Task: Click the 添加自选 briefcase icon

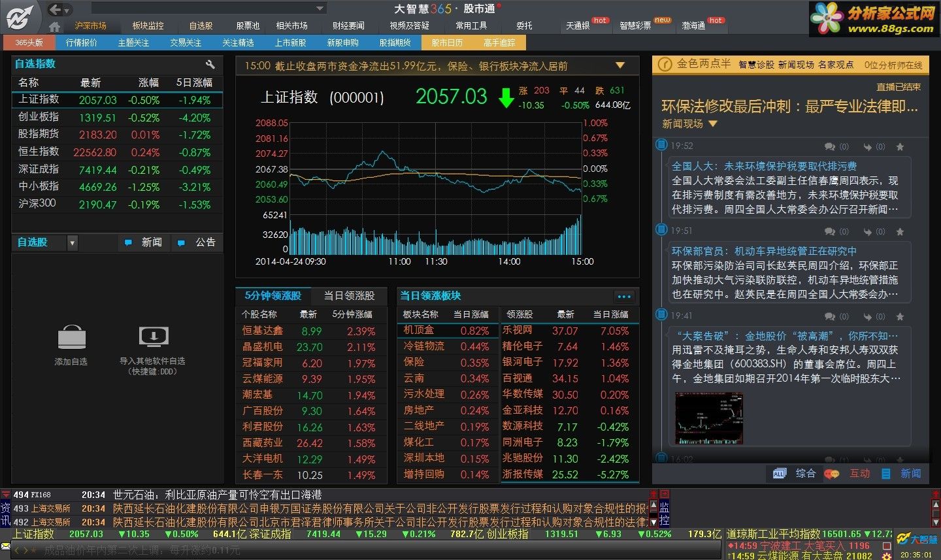Action: coord(71,337)
